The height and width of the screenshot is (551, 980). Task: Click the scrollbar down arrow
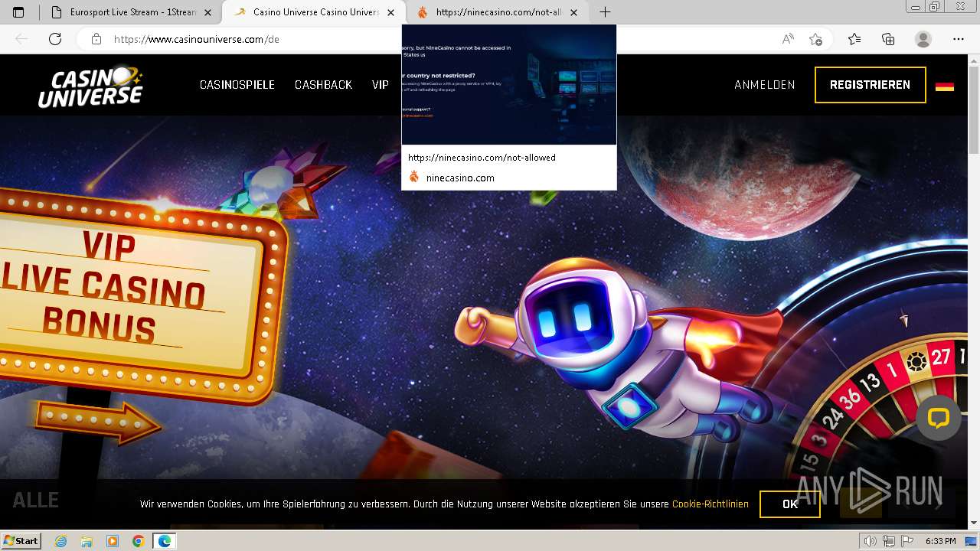(973, 523)
